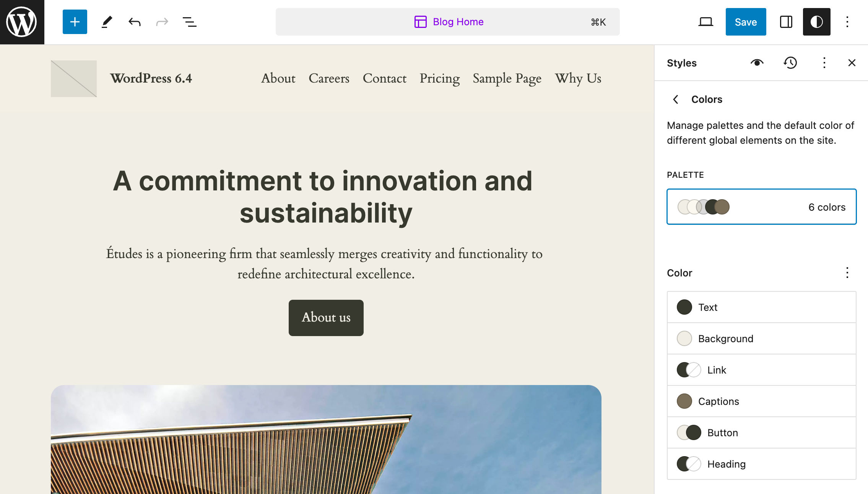Click the Save button
868x494 pixels.
[x=745, y=21]
